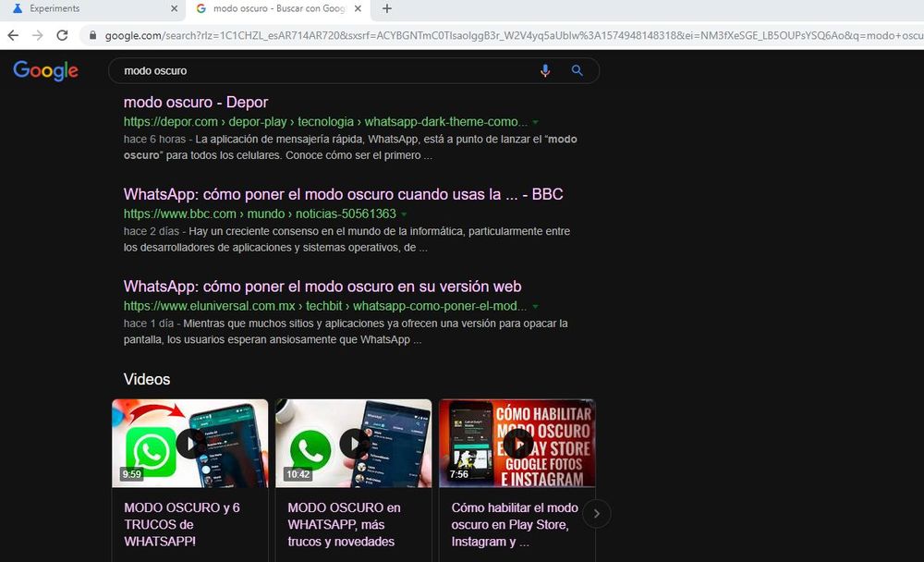Viewport: 924px width, 562px height.
Task: Click the 'hace 6 horas' snippet text
Action: [x=154, y=140]
